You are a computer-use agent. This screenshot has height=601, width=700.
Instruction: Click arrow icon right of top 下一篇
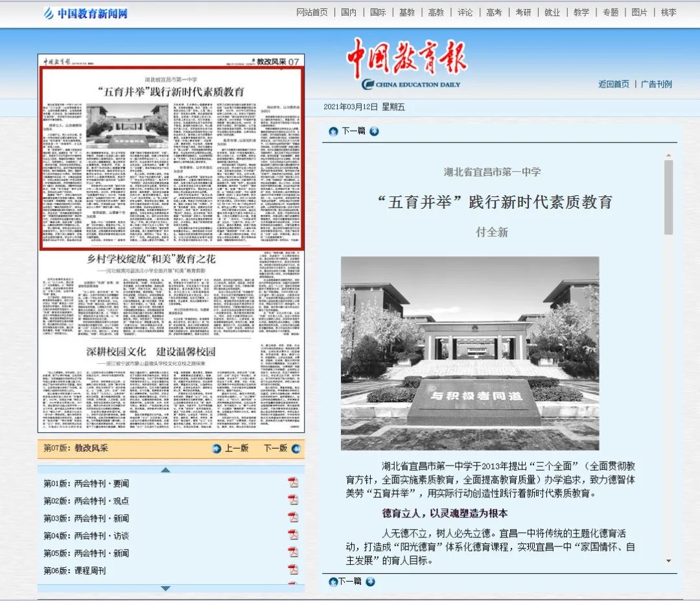(x=374, y=131)
